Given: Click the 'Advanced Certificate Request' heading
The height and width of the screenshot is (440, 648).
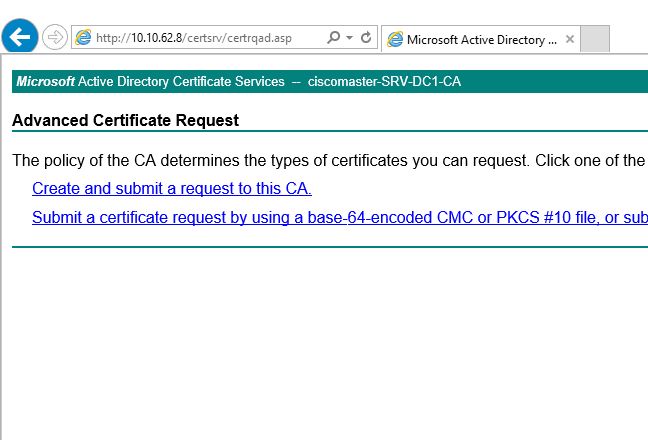Looking at the screenshot, I should click(126, 120).
